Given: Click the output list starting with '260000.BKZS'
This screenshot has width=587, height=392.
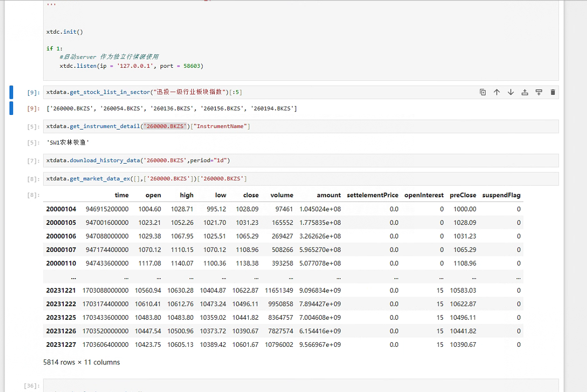Looking at the screenshot, I should [x=172, y=108].
